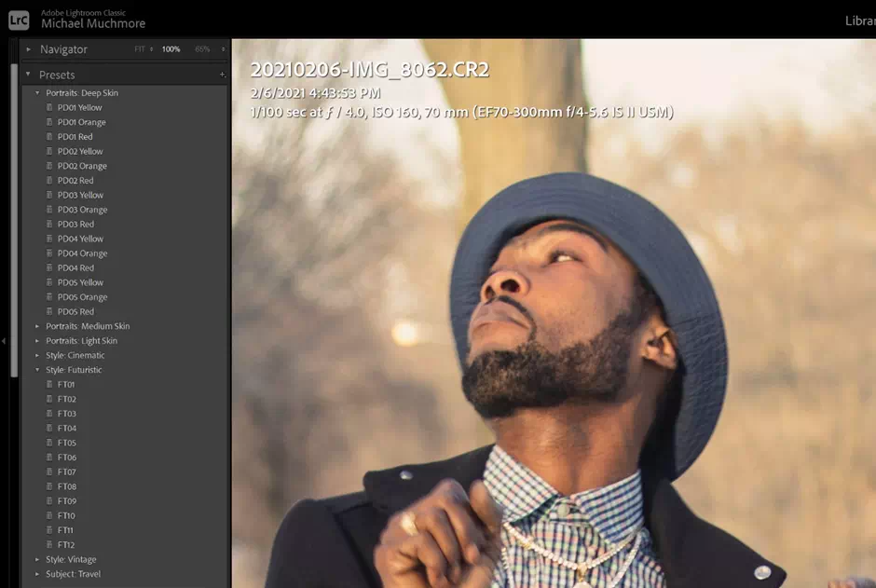876x588 pixels.
Task: Expand Subject: Travel preset group
Action: coord(37,574)
